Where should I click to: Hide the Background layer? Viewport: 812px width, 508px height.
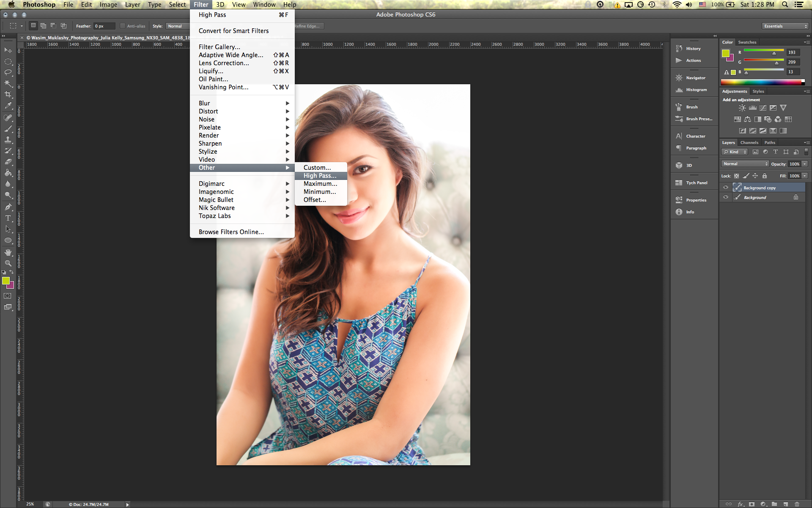tap(726, 197)
